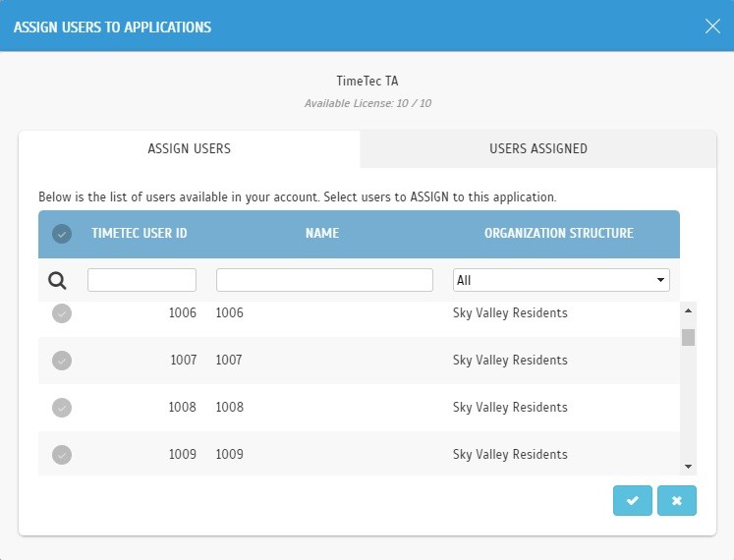Click the TIMETEC USER ID column header

[140, 233]
